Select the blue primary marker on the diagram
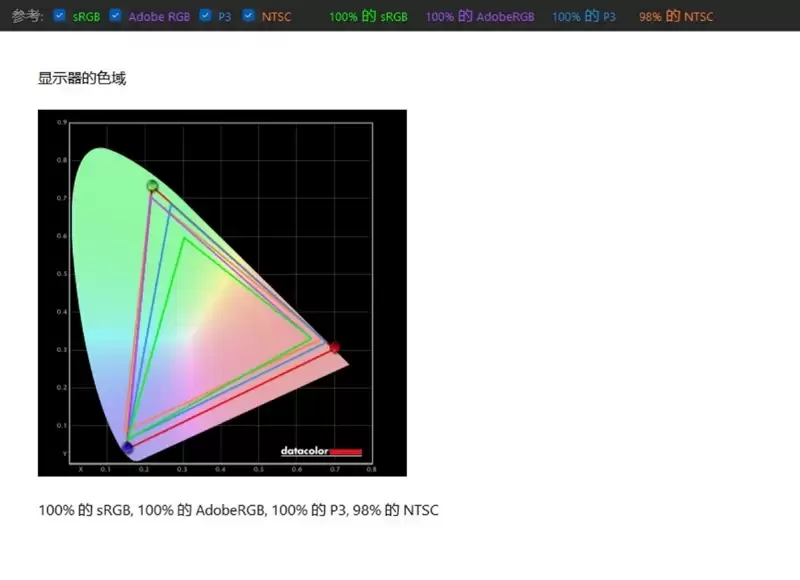This screenshot has width=800, height=580. coord(127,447)
